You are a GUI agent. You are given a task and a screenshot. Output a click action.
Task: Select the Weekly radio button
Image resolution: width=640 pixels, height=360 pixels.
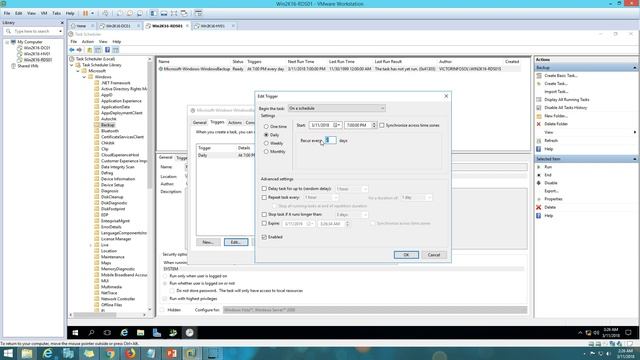pos(266,143)
